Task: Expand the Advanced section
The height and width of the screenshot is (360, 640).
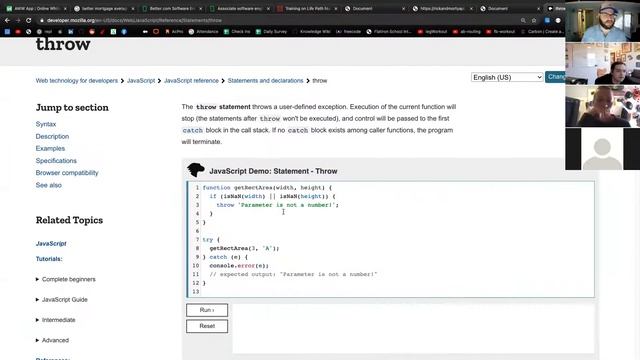Action: 52,340
